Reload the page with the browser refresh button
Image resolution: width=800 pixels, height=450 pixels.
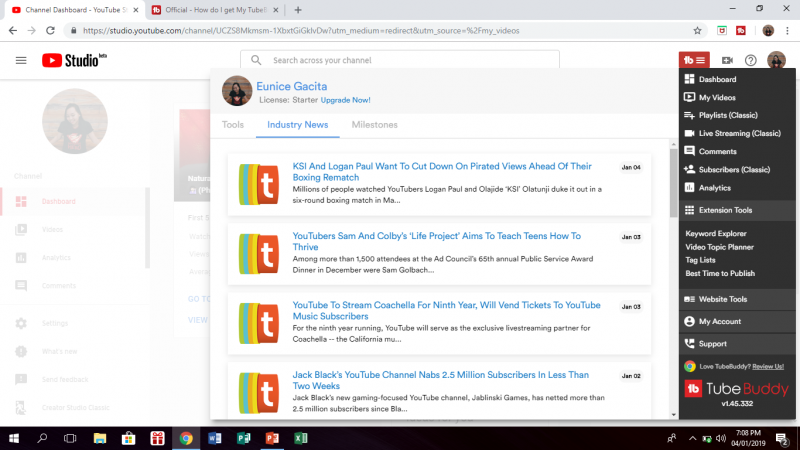[x=51, y=30]
